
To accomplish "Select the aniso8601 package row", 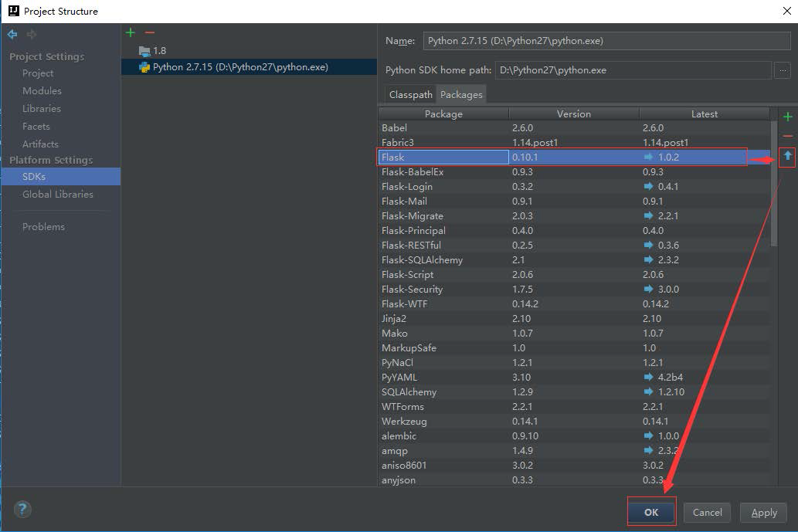I will 574,466.
